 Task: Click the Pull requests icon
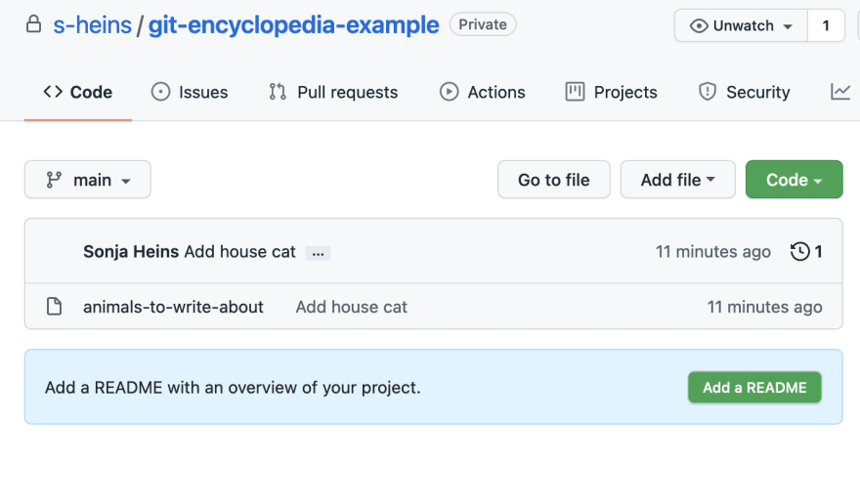(x=278, y=92)
